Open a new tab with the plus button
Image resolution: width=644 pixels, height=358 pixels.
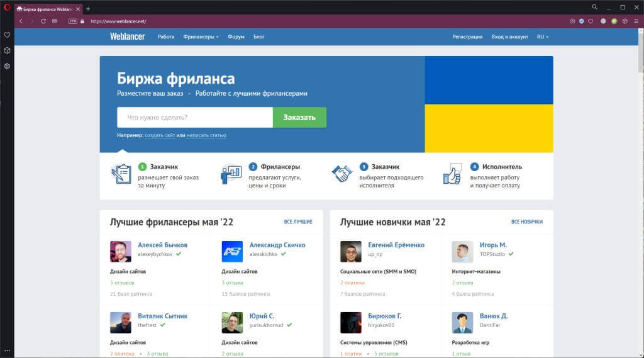pos(88,9)
